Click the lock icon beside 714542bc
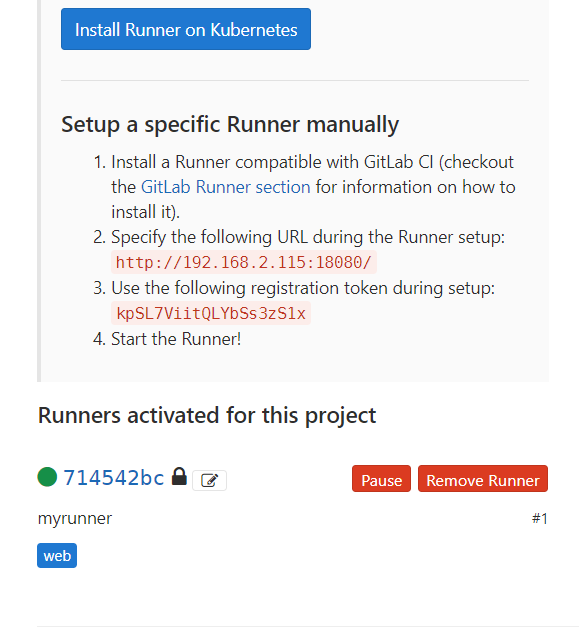Viewport: 579px width, 629px height. click(179, 477)
